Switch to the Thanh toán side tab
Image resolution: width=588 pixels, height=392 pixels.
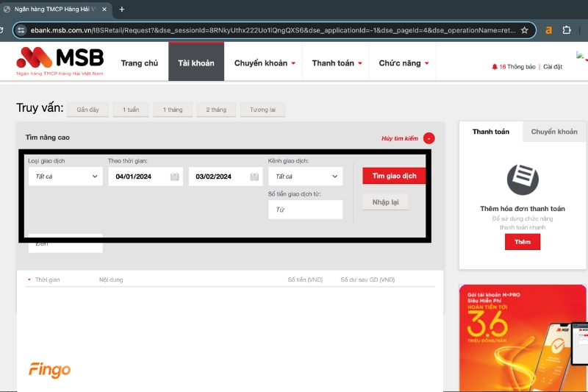point(490,132)
